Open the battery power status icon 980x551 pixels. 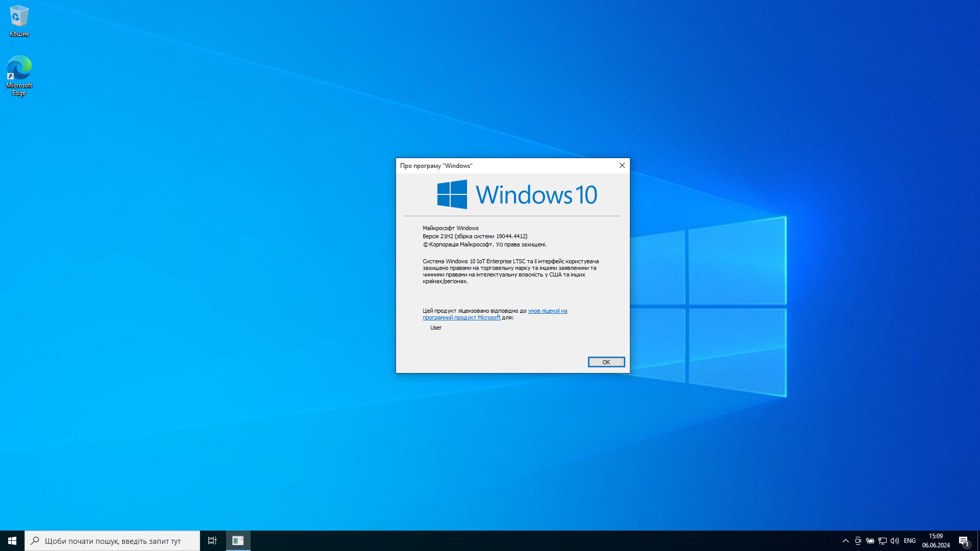[x=870, y=541]
